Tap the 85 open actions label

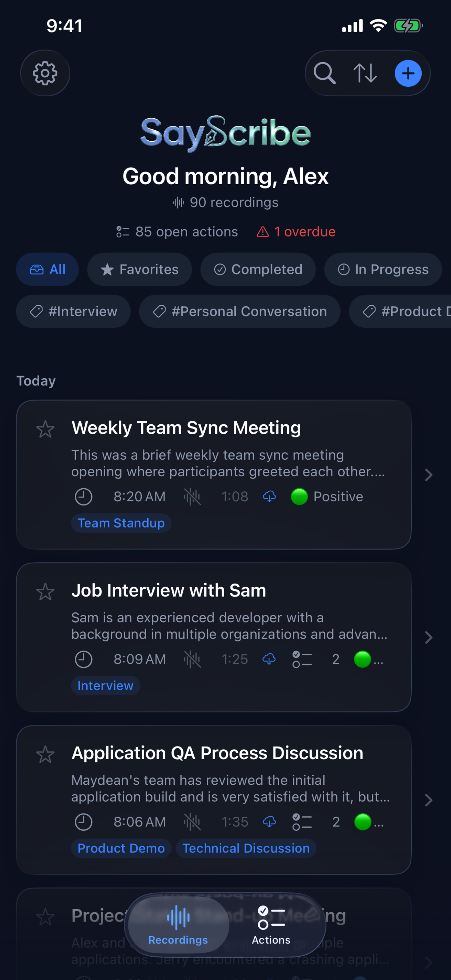(x=177, y=232)
